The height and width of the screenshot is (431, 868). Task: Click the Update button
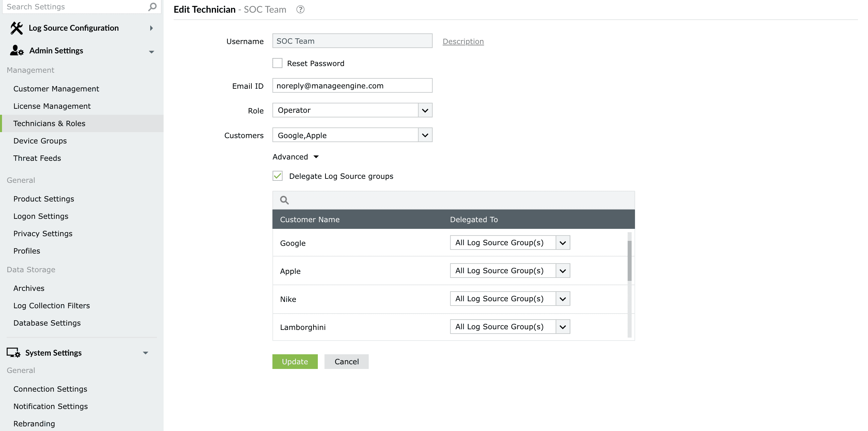[295, 362]
